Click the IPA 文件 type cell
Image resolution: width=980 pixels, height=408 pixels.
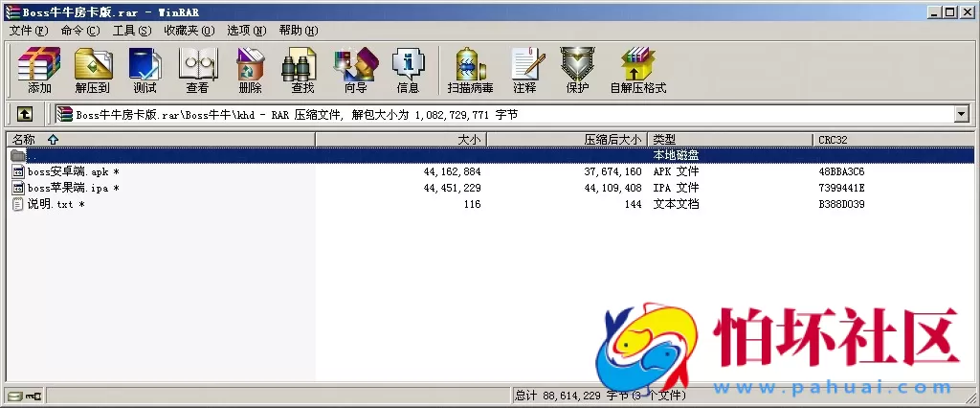coord(676,188)
